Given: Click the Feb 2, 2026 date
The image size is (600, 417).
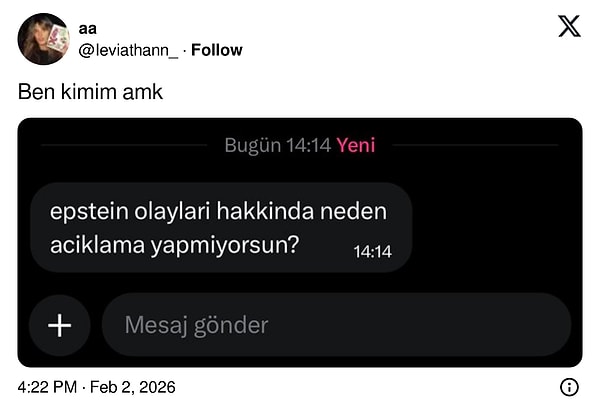Looking at the screenshot, I should pyautogui.click(x=133, y=387).
